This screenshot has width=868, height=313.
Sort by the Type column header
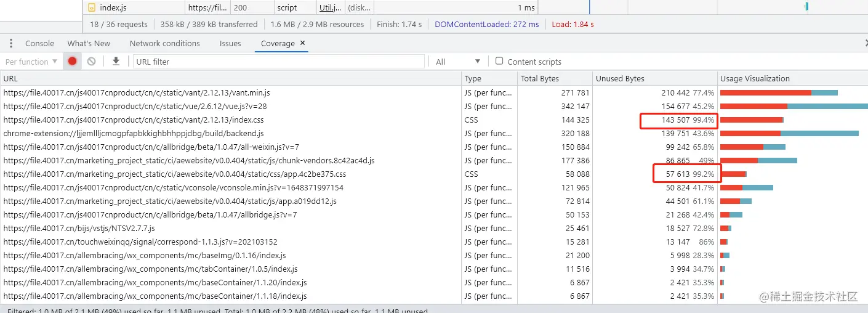pos(489,78)
